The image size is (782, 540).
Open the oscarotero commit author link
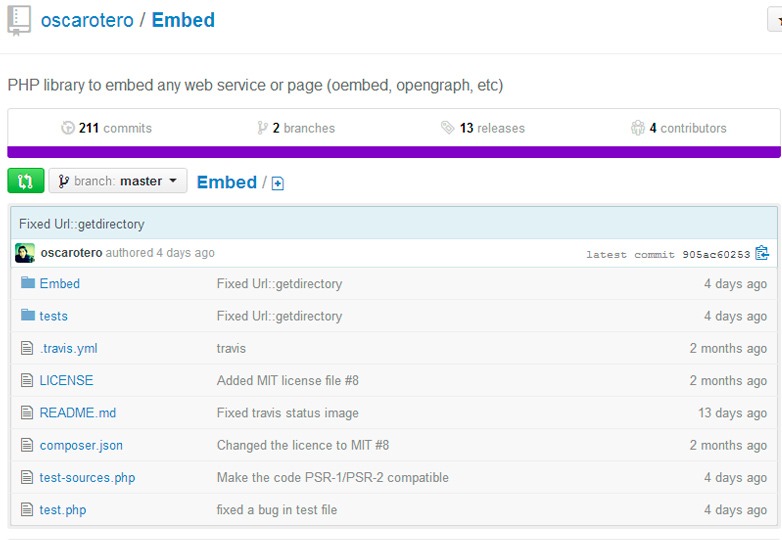[71, 253]
